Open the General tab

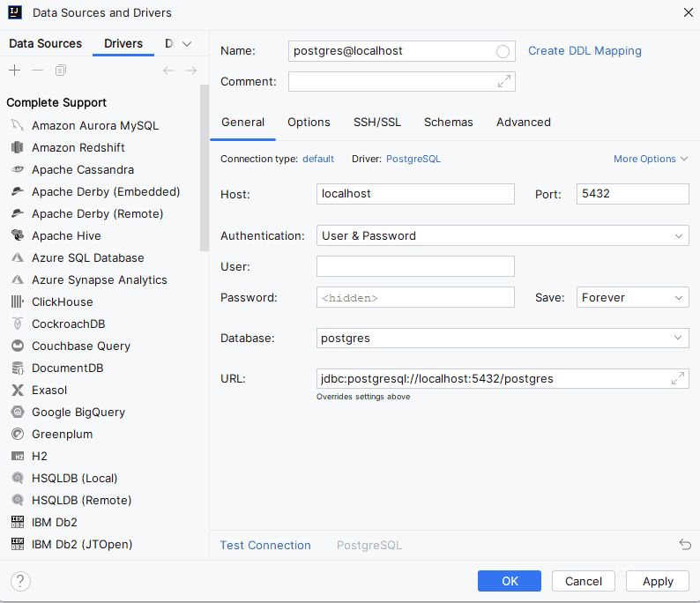point(242,123)
